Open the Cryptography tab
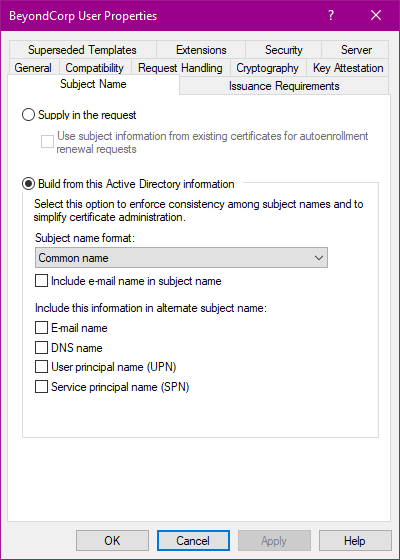The width and height of the screenshot is (400, 560). point(268,68)
